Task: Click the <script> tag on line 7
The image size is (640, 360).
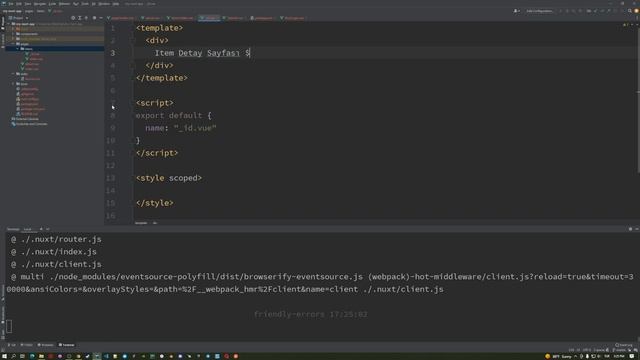Action: pos(155,103)
